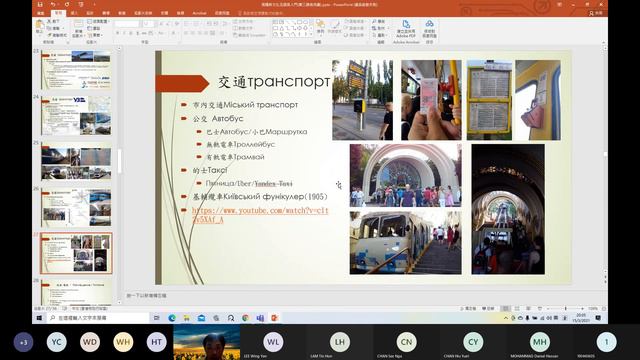640x360 pixels.
Task: Click the tunnel funicular photo on the slide
Action: pyautogui.click(x=508, y=209)
